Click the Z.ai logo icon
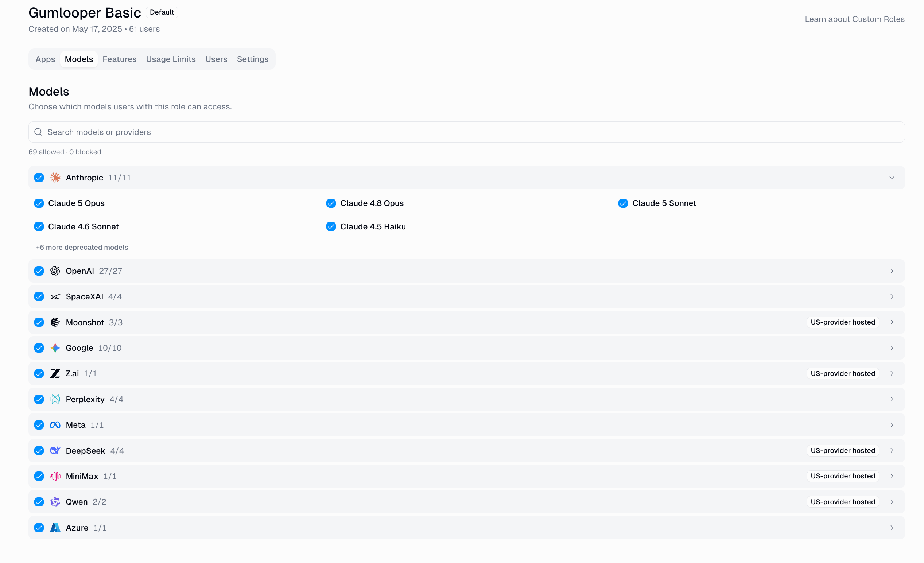Screen dimensions: 924x563 tap(55, 374)
